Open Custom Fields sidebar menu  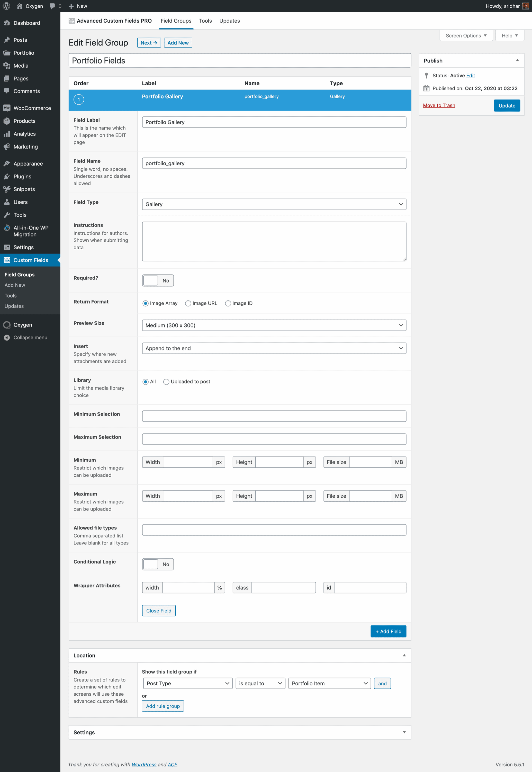[x=30, y=260]
